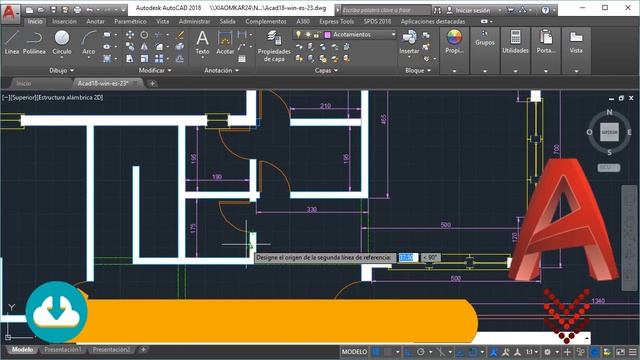This screenshot has height=360, width=640.
Task: Toggle the WCS button below the ViewCube
Action: pos(609,168)
